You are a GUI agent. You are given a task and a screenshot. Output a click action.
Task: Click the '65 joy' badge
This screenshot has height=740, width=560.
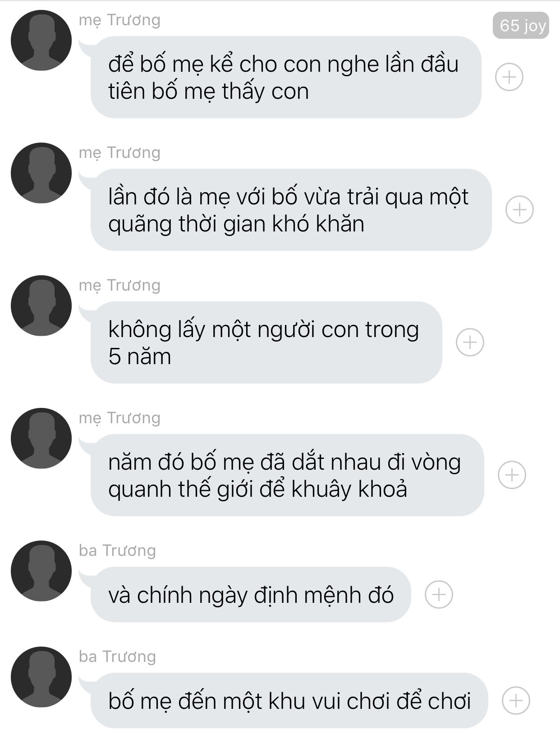[x=521, y=26]
